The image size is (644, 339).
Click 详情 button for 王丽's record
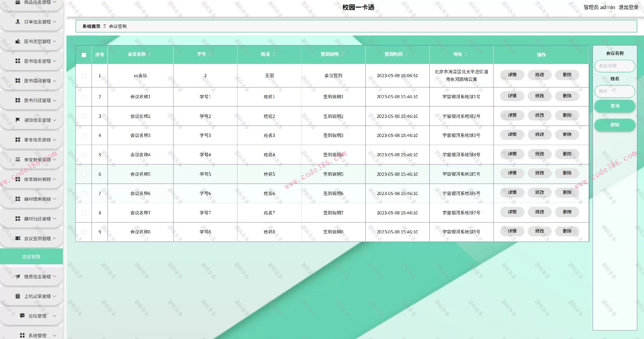point(512,75)
